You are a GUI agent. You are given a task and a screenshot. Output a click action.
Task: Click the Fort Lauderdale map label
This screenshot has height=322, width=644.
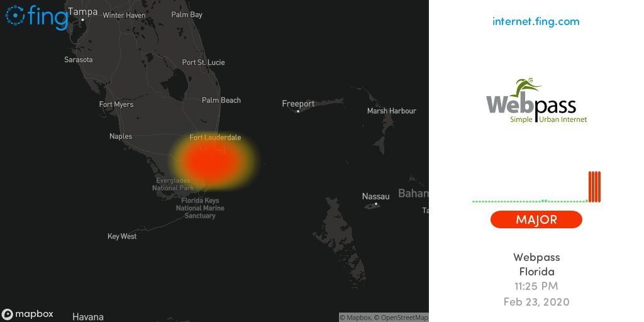[215, 138]
